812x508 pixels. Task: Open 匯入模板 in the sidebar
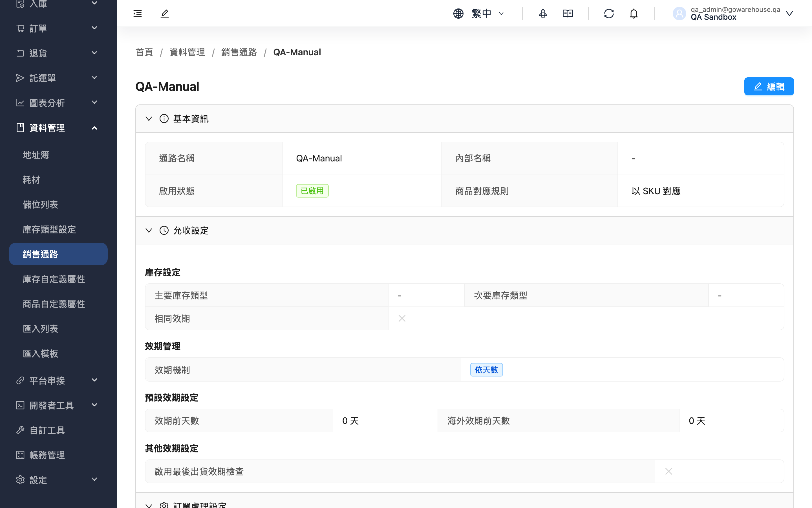pos(58,353)
